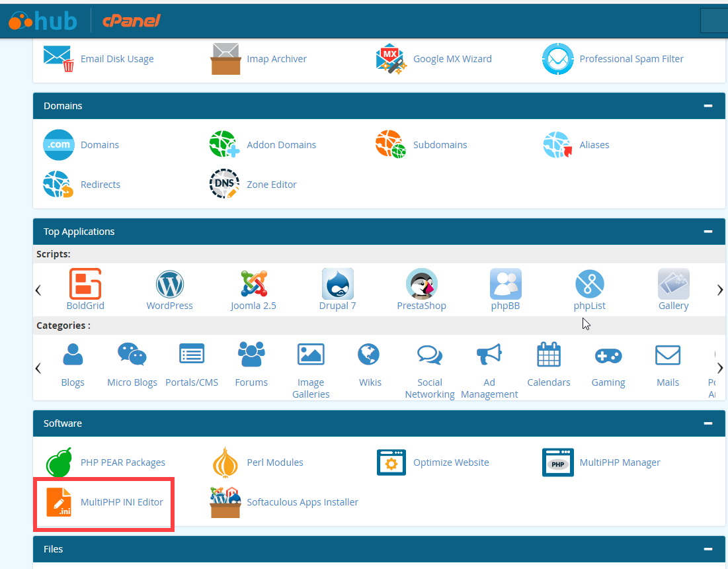Open the MultiPHP INI Editor icon
728x569 pixels.
pos(59,502)
